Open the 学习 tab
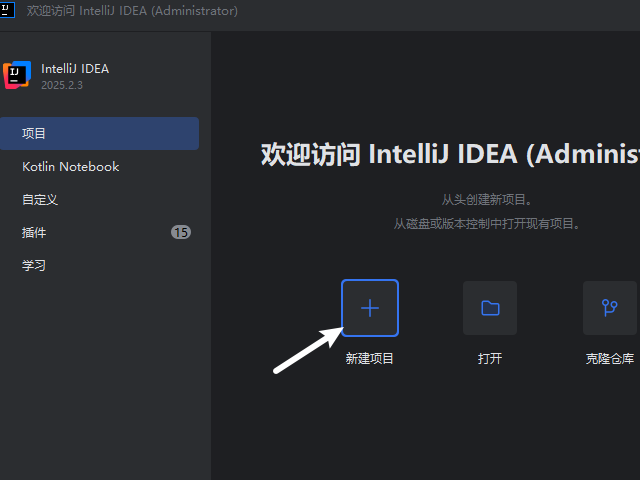Image resolution: width=640 pixels, height=480 pixels. coord(34,265)
